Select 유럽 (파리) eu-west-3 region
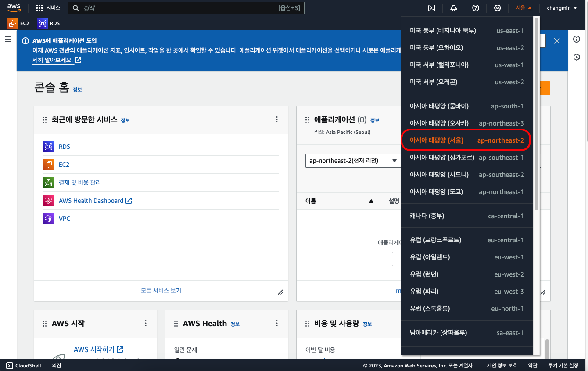Image resolution: width=588 pixels, height=371 pixels. pos(467,292)
